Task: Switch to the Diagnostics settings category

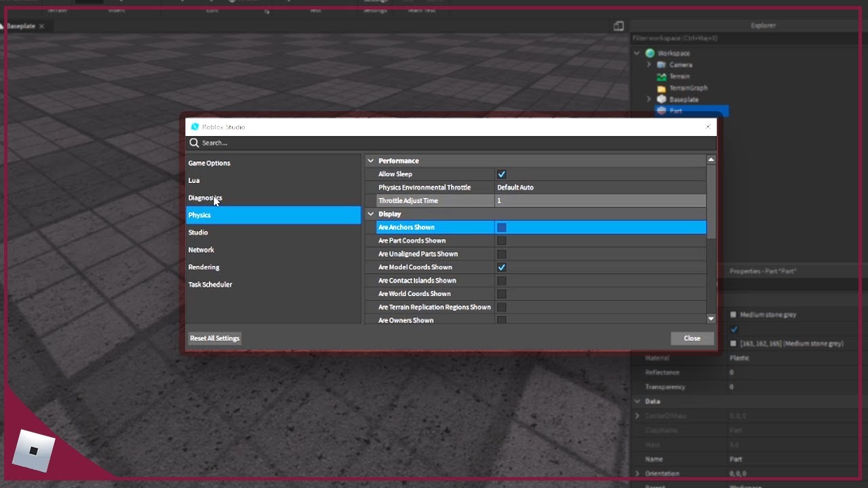Action: coord(273,198)
